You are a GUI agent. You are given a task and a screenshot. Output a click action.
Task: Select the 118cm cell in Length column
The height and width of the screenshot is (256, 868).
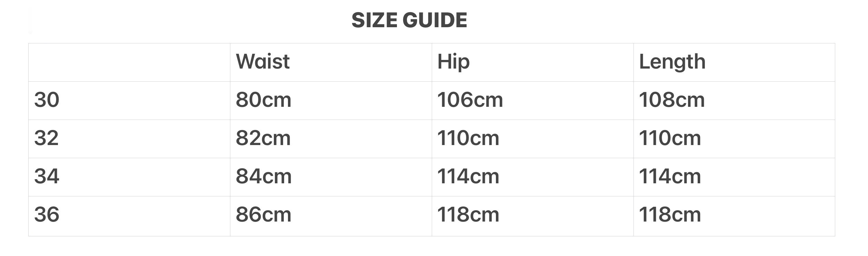click(670, 215)
